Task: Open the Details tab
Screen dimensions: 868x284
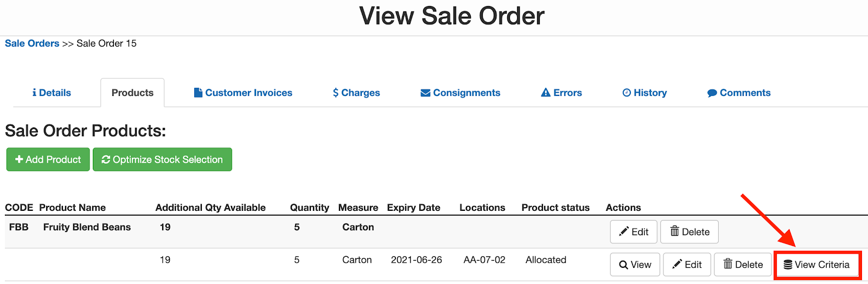Action: [x=52, y=93]
